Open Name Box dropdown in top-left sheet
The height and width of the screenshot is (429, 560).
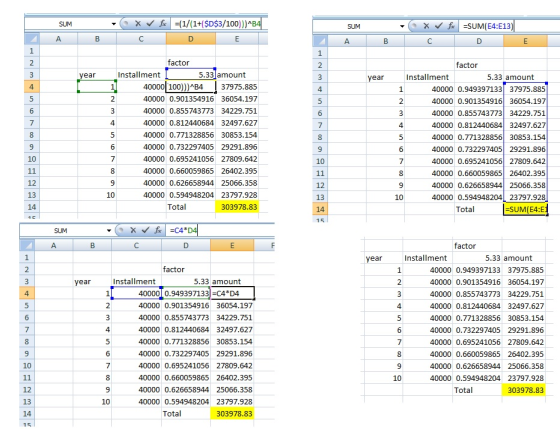pyautogui.click(x=114, y=24)
